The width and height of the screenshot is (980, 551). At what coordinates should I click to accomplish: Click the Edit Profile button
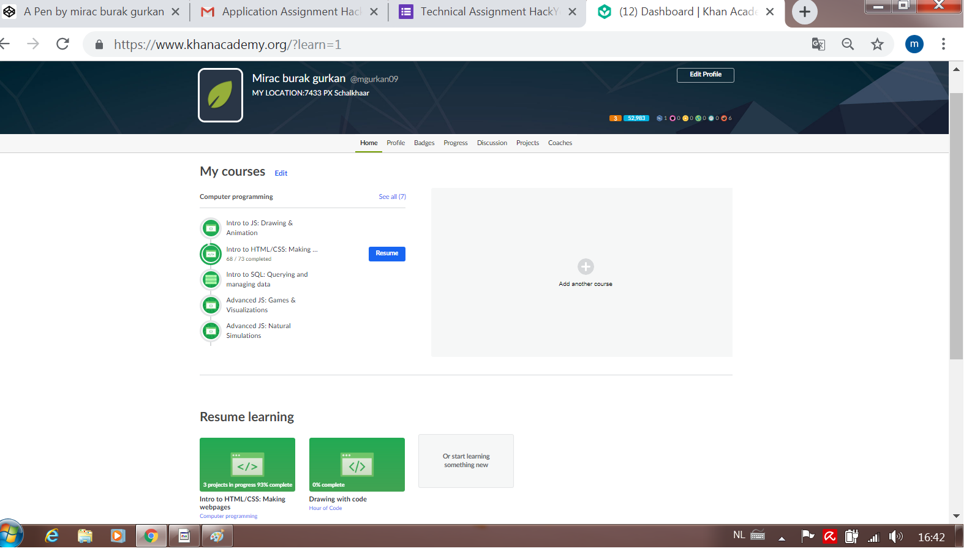click(706, 75)
